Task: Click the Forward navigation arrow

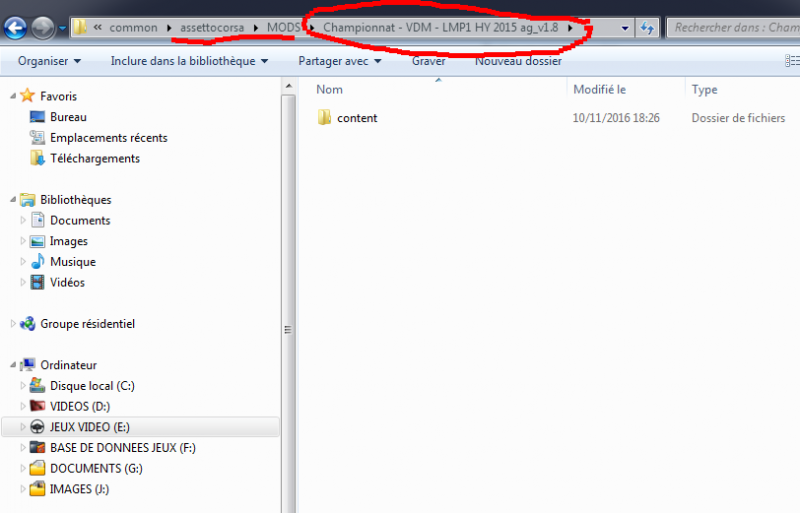Action: (43, 28)
